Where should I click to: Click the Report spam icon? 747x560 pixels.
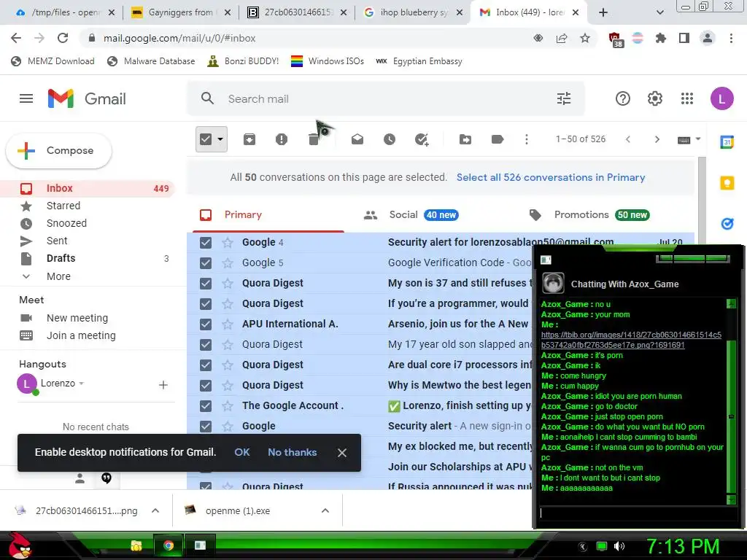point(282,139)
